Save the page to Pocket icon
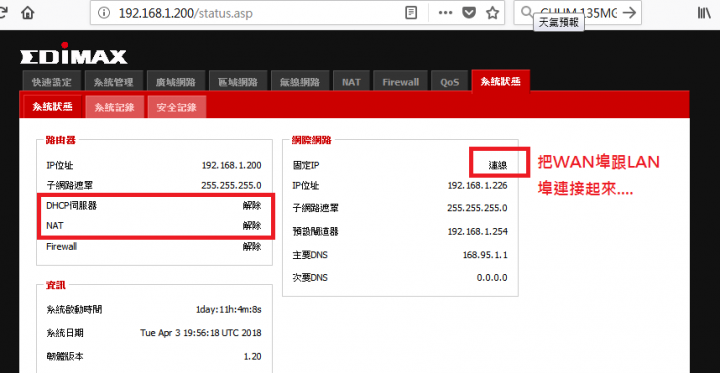Screen dimensions: 720x373 coord(468,13)
